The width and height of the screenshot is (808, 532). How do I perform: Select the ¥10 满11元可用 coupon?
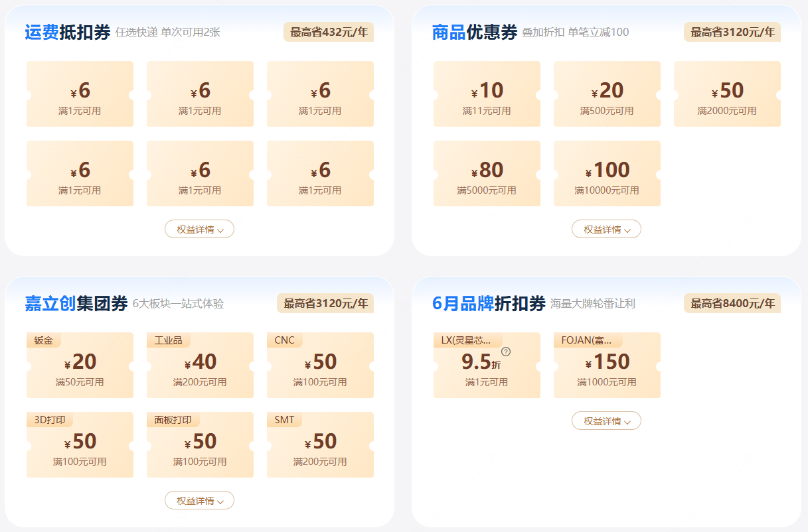(x=487, y=94)
